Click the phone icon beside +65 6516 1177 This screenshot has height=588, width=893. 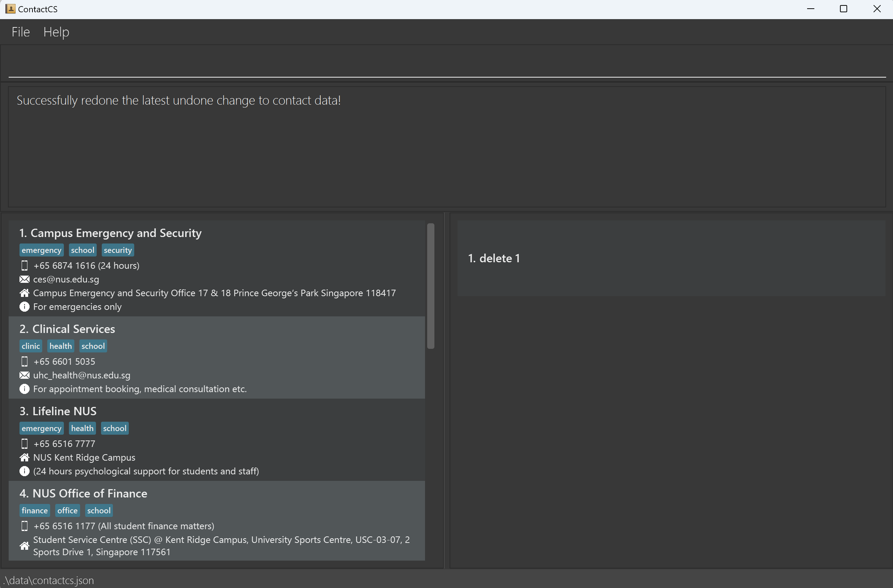tap(25, 526)
